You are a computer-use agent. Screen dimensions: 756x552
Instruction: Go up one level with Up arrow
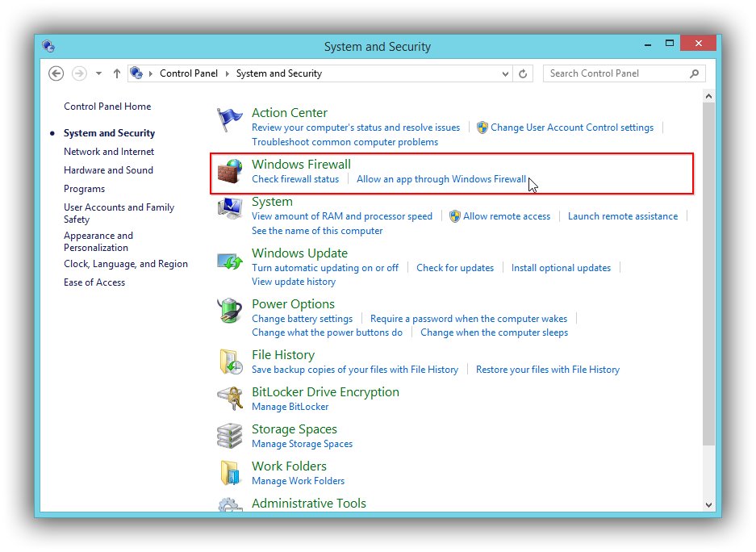(117, 73)
